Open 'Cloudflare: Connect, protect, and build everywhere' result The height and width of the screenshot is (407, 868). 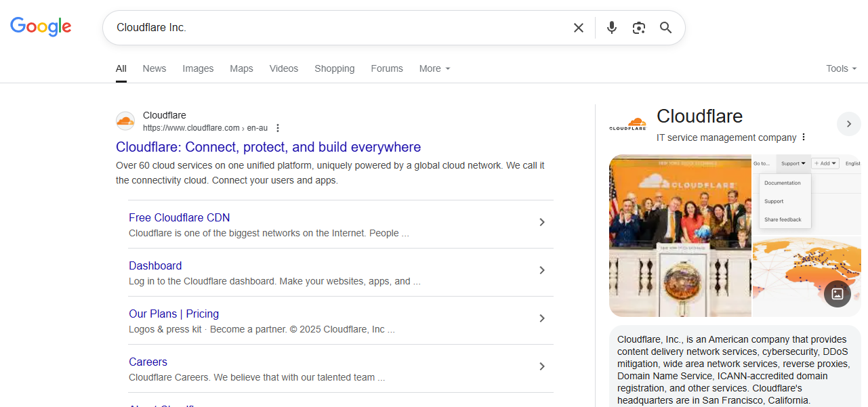268,147
